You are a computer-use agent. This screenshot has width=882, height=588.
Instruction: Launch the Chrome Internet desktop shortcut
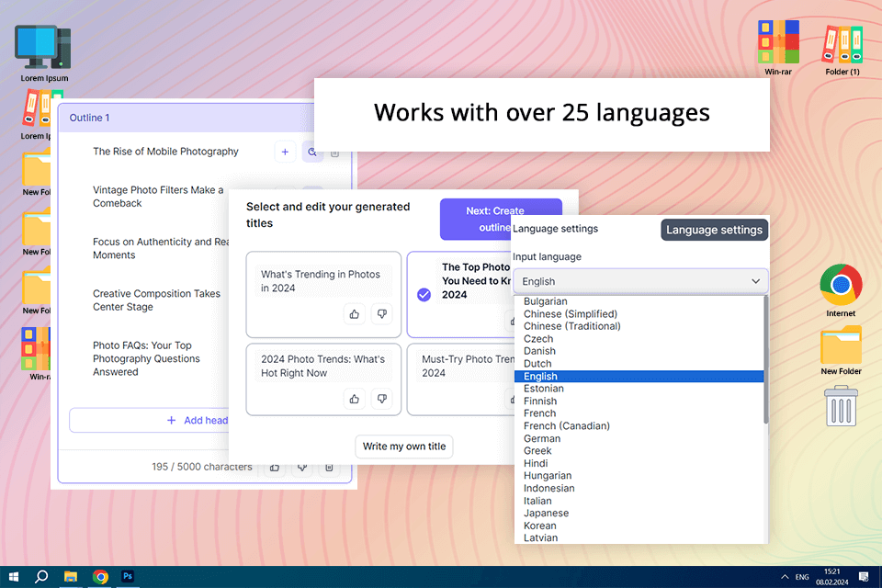tap(841, 285)
